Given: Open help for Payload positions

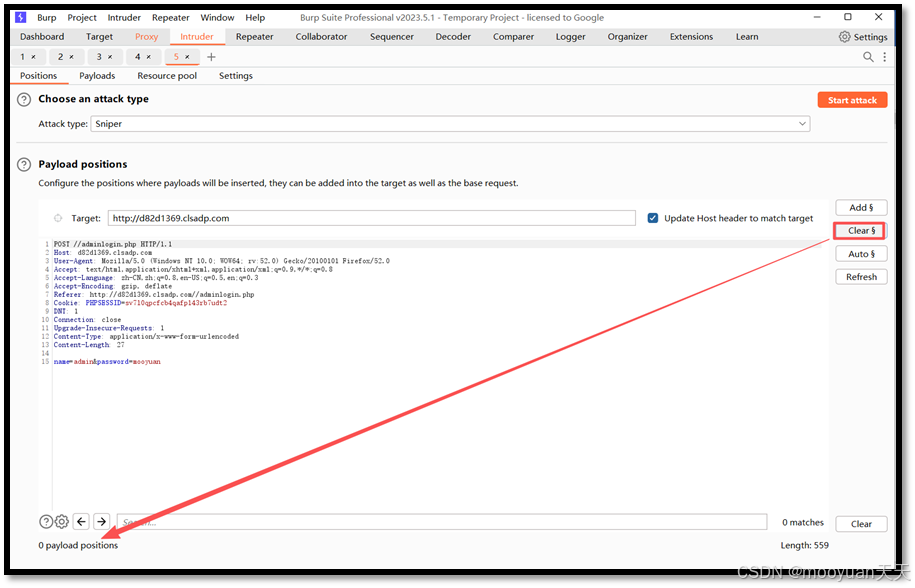Looking at the screenshot, I should pos(24,164).
